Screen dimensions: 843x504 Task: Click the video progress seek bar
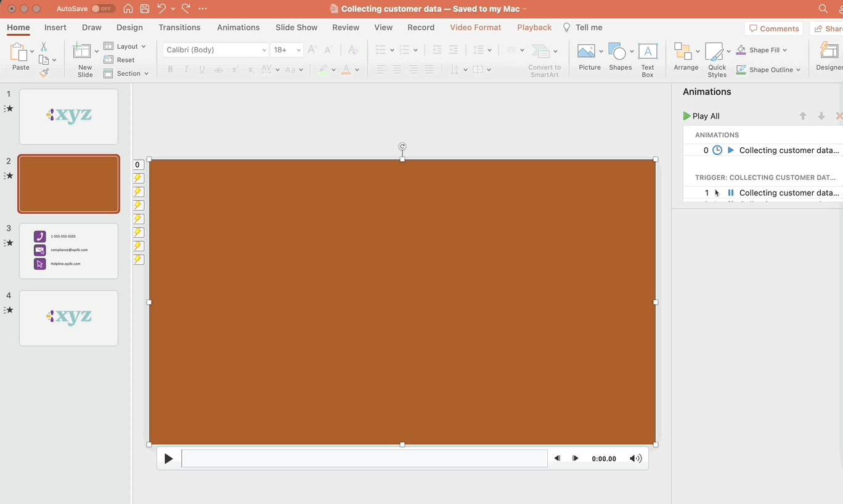[x=364, y=458]
